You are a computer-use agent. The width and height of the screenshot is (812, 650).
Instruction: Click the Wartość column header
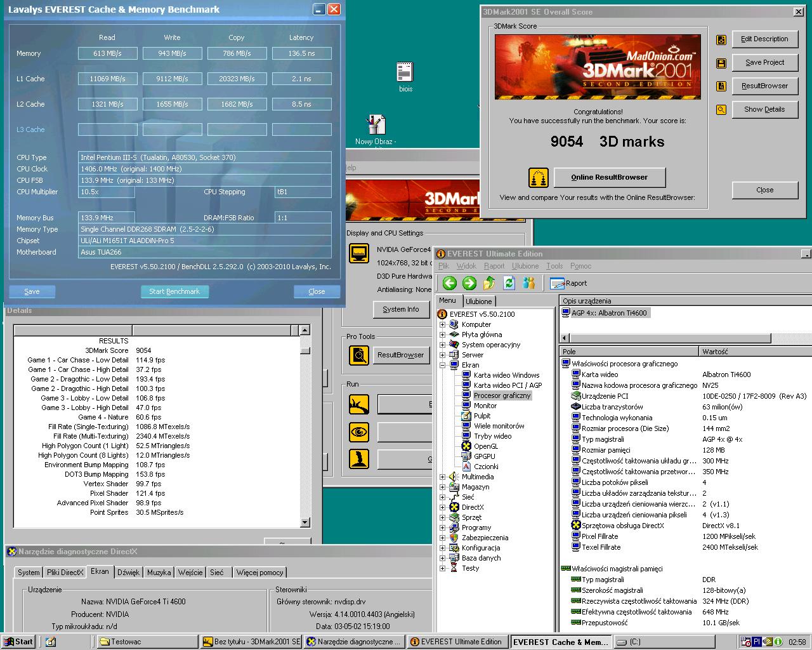pyautogui.click(x=755, y=351)
